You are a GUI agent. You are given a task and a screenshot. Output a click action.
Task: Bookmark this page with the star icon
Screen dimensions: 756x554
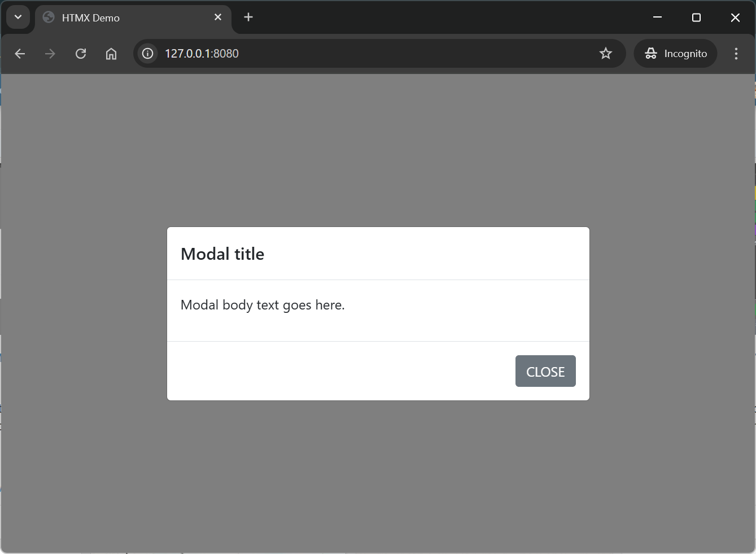[x=606, y=54]
